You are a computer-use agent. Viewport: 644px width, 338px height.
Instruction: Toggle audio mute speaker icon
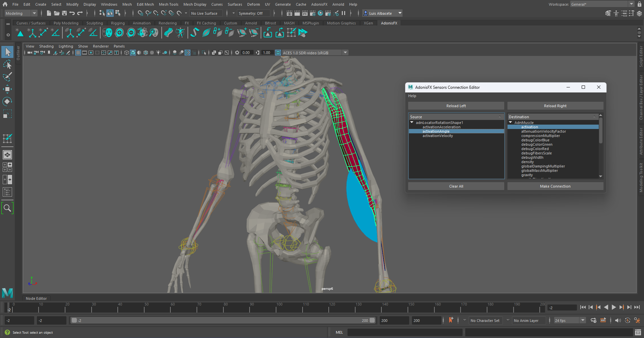pos(618,321)
